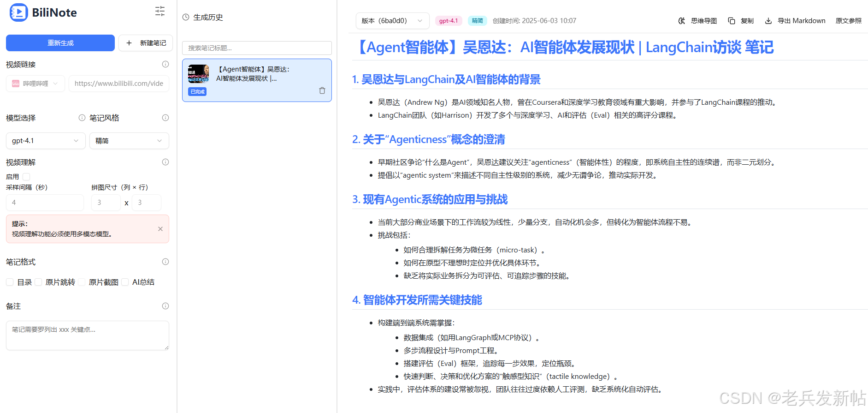Click the 搜索笔记标题 search field
868x413 pixels.
pyautogui.click(x=257, y=48)
